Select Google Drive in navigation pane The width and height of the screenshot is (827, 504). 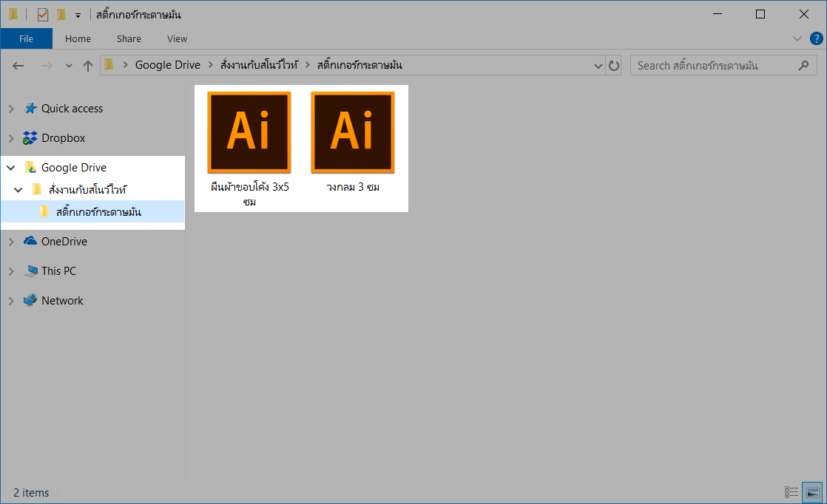point(74,168)
